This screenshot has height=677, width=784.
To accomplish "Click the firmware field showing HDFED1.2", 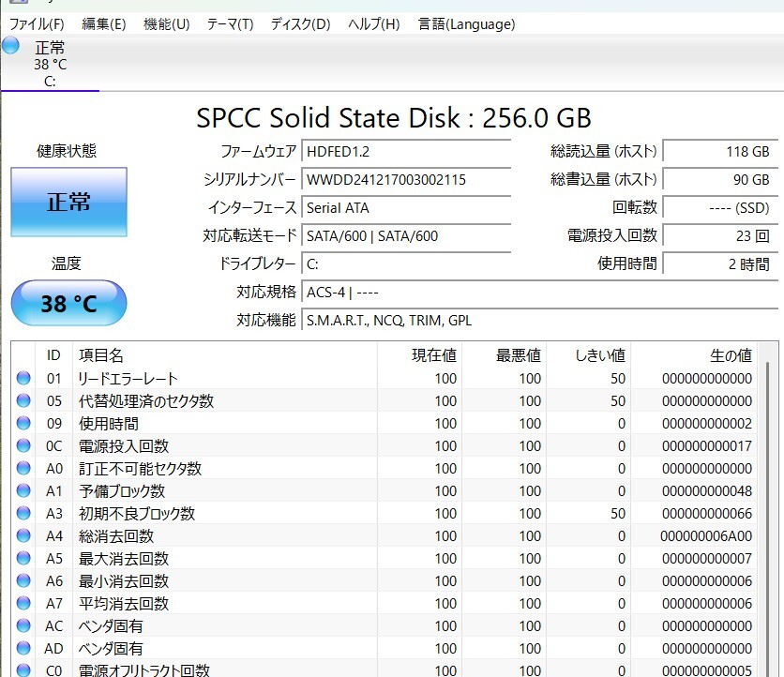I will 406,152.
